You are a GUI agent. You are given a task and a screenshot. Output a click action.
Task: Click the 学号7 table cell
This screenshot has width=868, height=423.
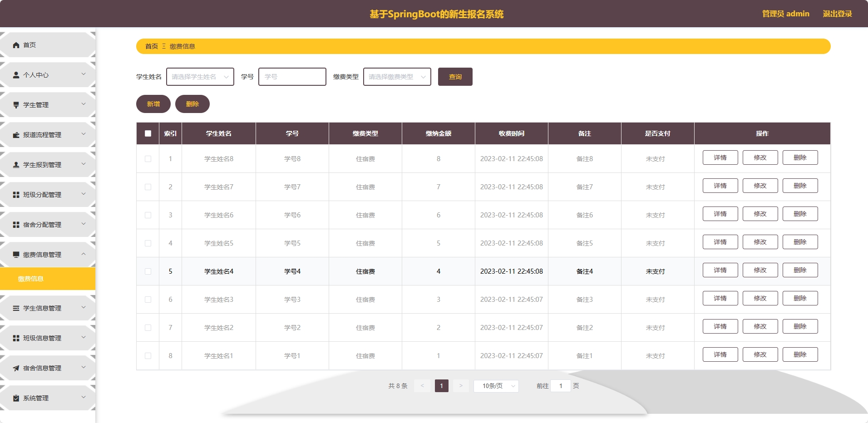click(292, 187)
